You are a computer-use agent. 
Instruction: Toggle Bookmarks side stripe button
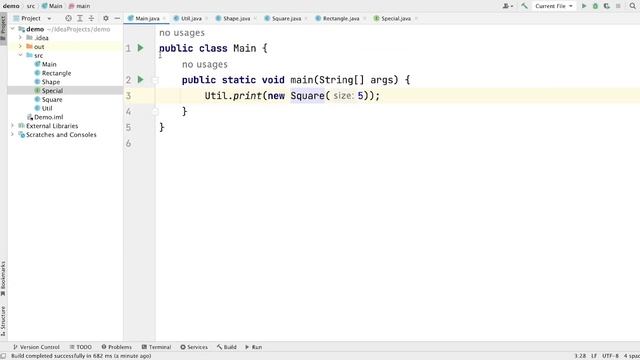point(3,279)
